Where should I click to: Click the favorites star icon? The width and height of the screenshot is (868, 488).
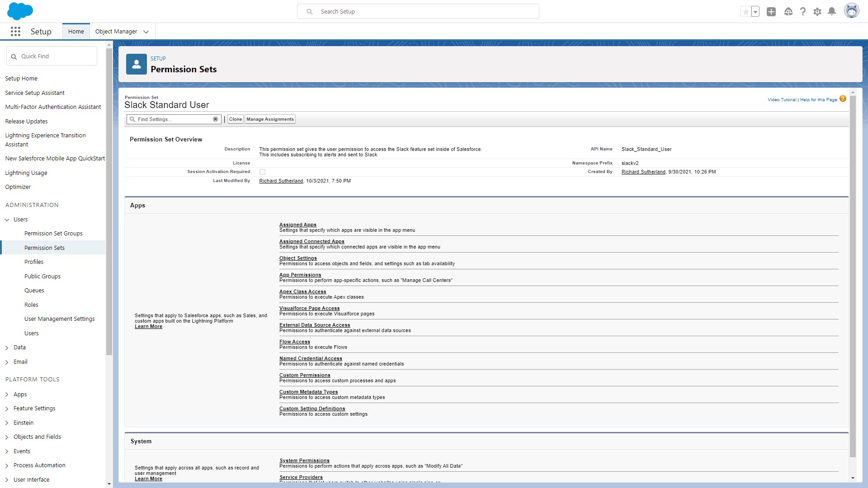746,12
